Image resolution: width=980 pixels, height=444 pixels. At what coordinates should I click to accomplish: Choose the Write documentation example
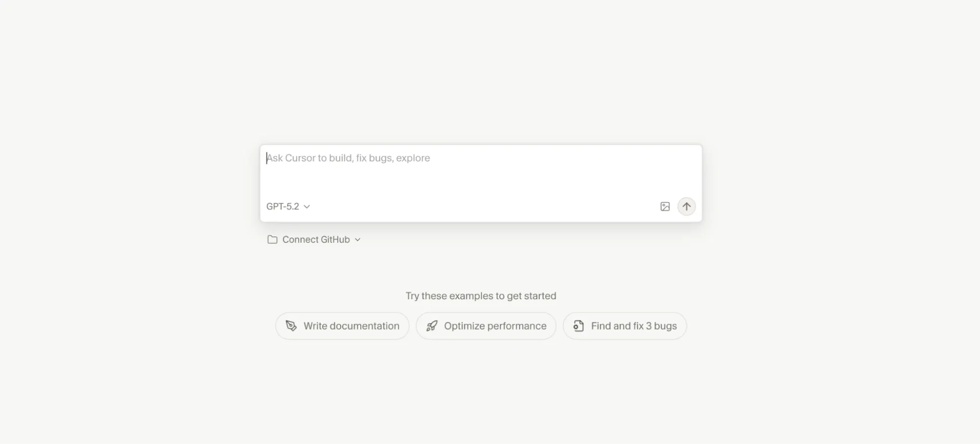(x=342, y=326)
